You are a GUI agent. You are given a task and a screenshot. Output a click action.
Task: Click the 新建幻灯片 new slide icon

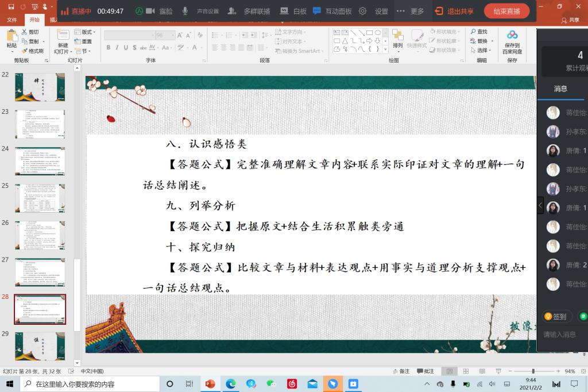point(63,38)
